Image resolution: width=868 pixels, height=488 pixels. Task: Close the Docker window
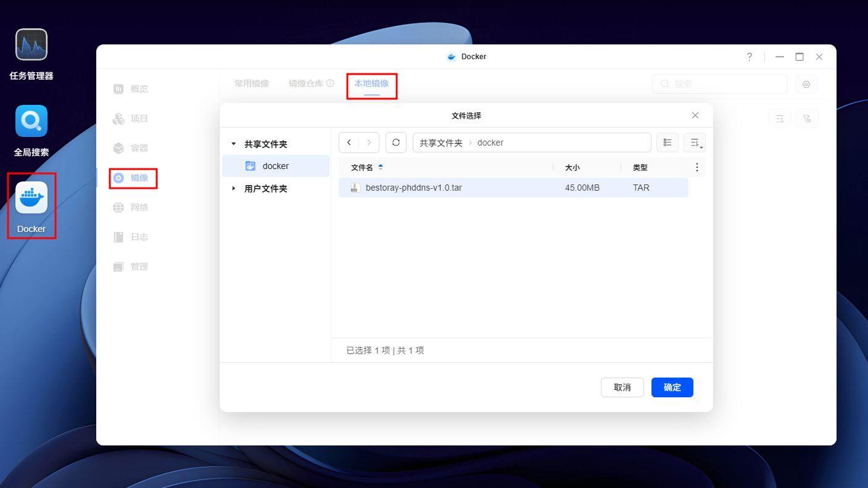point(819,57)
